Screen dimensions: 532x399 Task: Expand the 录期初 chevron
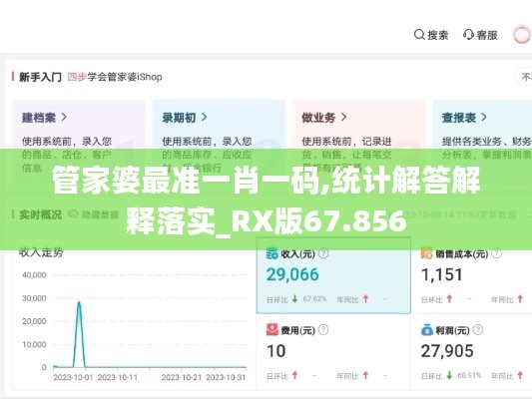[204, 118]
